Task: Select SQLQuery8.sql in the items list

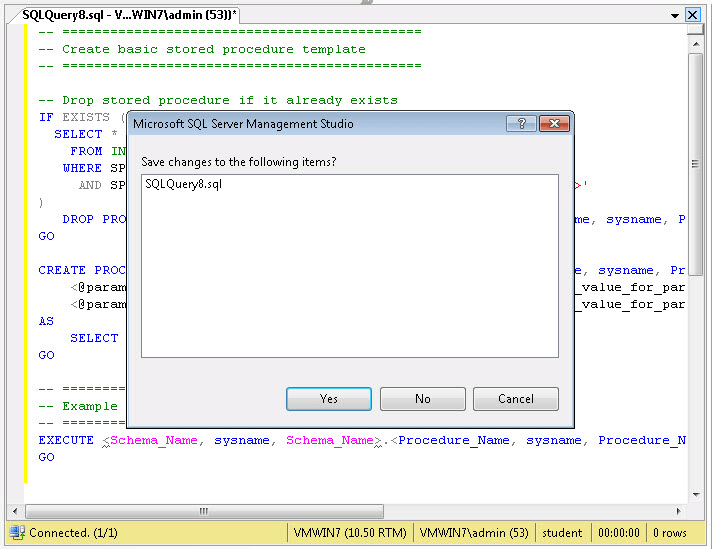Action: (x=183, y=184)
